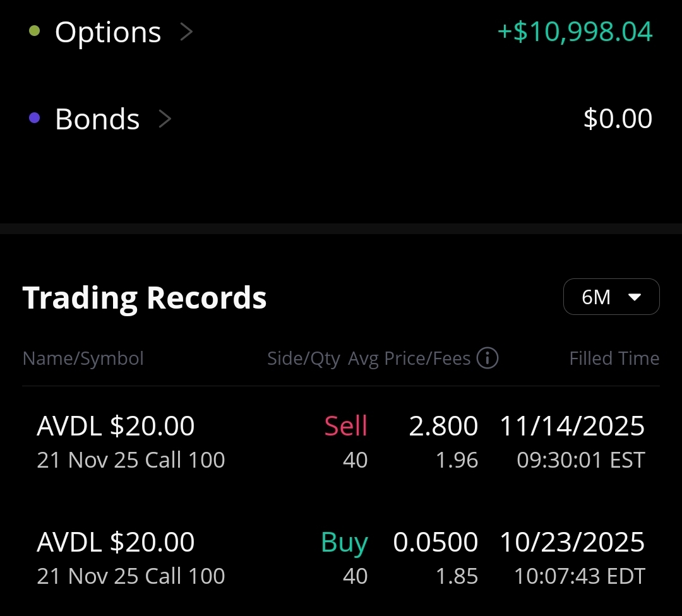This screenshot has width=682, height=616.
Task: Tap the 11/14/2025 filled date
Action: point(572,425)
